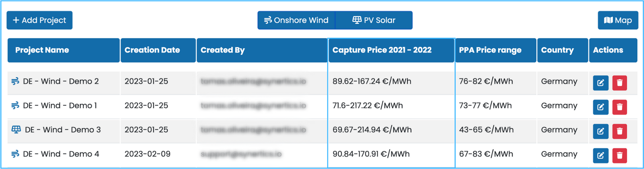Select the DE - Wind - Demo 4 row name
The height and width of the screenshot is (169, 644).
61,154
